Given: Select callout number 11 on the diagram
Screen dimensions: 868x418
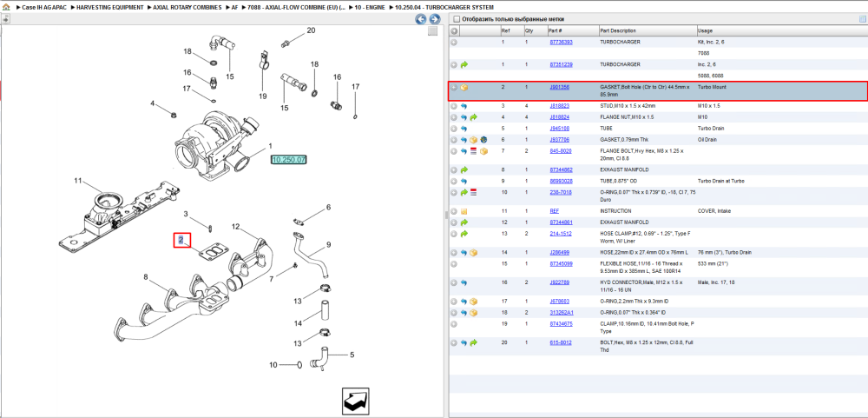Looking at the screenshot, I should (x=78, y=181).
